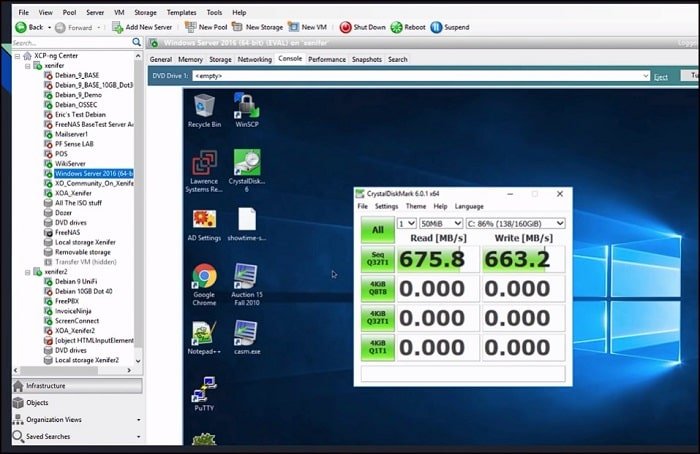Select InvoiceNinja VM in tree
Image resolution: width=700 pixels, height=454 pixels.
pos(73,311)
